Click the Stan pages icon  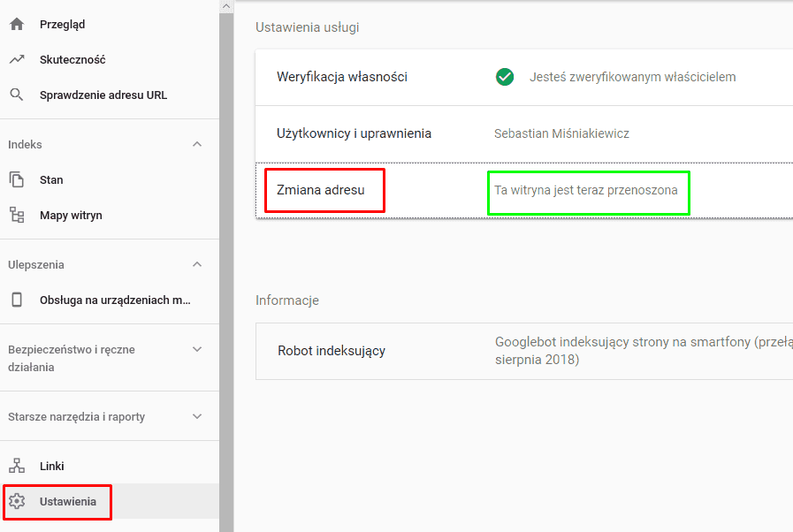click(17, 180)
